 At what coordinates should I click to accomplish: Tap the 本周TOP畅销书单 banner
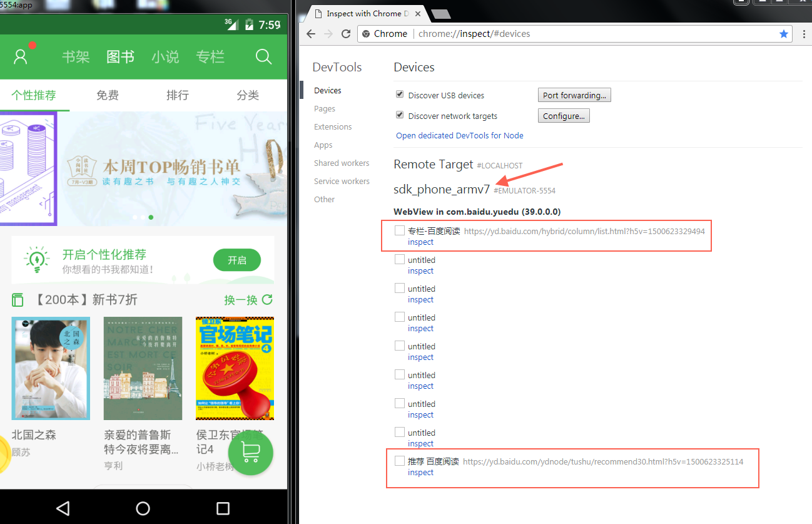172,169
